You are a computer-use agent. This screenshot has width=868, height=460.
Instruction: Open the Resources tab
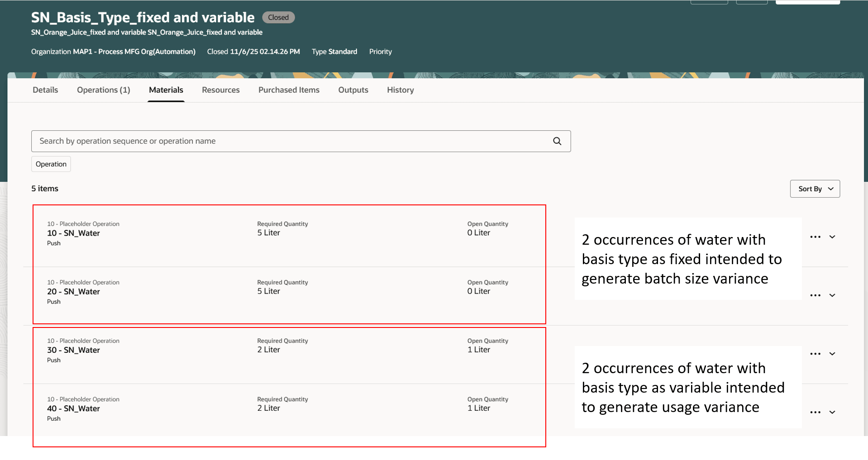(220, 90)
